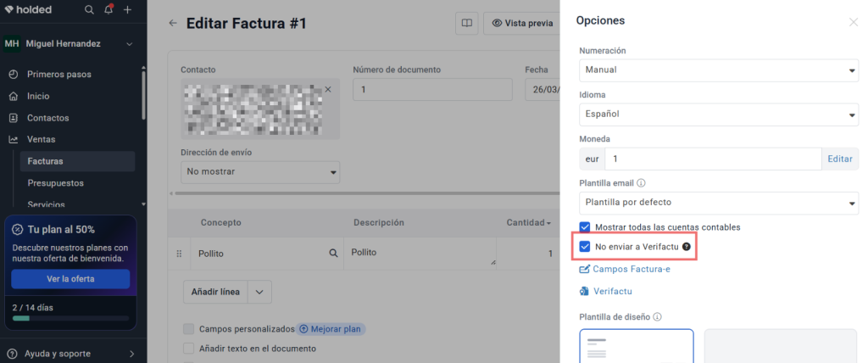The width and height of the screenshot is (868, 363).
Task: Click the Contactos sidebar icon
Action: [x=14, y=118]
